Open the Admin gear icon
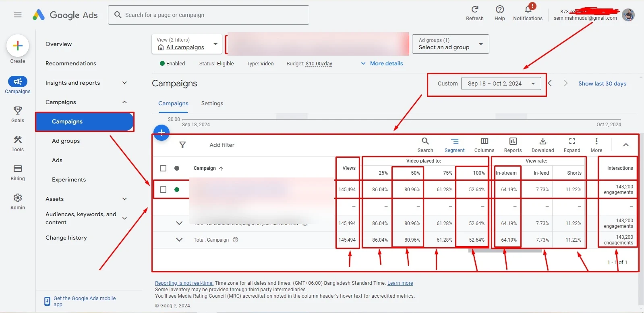The height and width of the screenshot is (313, 644). tap(18, 198)
